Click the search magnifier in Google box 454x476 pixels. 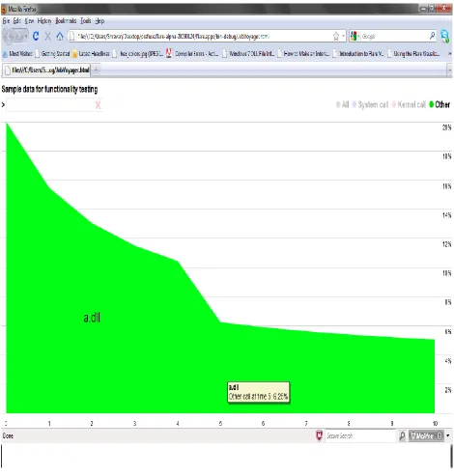pyautogui.click(x=432, y=36)
